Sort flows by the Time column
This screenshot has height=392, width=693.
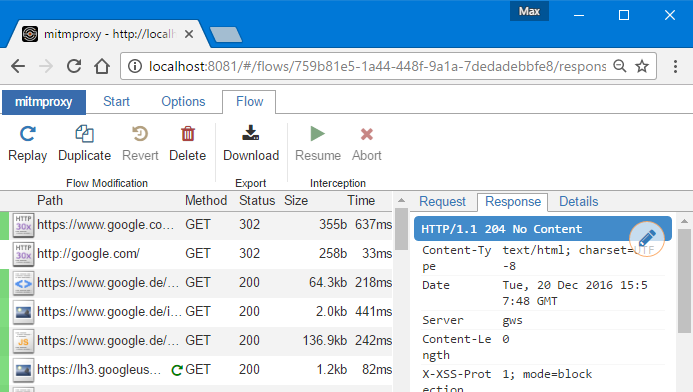(361, 201)
